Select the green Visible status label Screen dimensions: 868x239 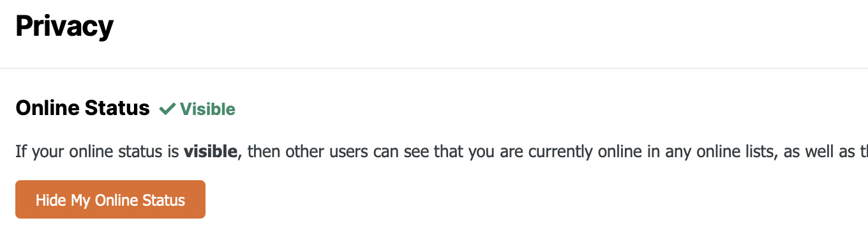[197, 109]
